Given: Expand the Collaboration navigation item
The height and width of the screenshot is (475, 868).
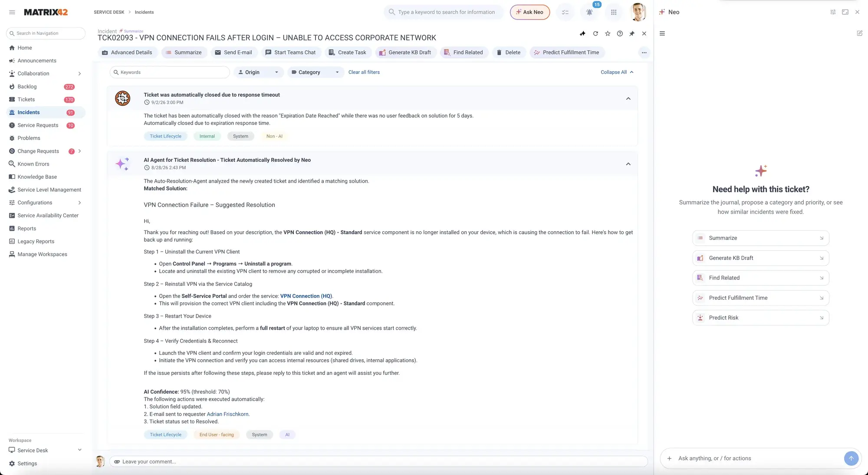Looking at the screenshot, I should pyautogui.click(x=80, y=74).
